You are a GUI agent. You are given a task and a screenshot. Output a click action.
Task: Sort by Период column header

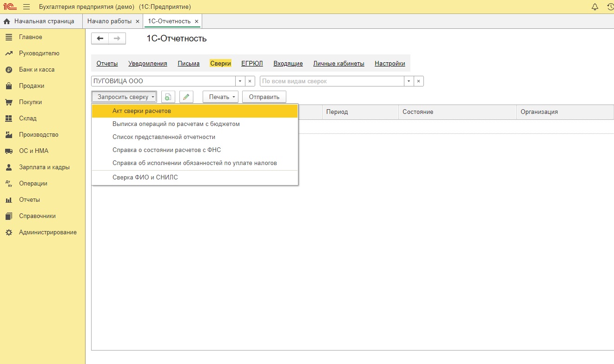point(360,112)
